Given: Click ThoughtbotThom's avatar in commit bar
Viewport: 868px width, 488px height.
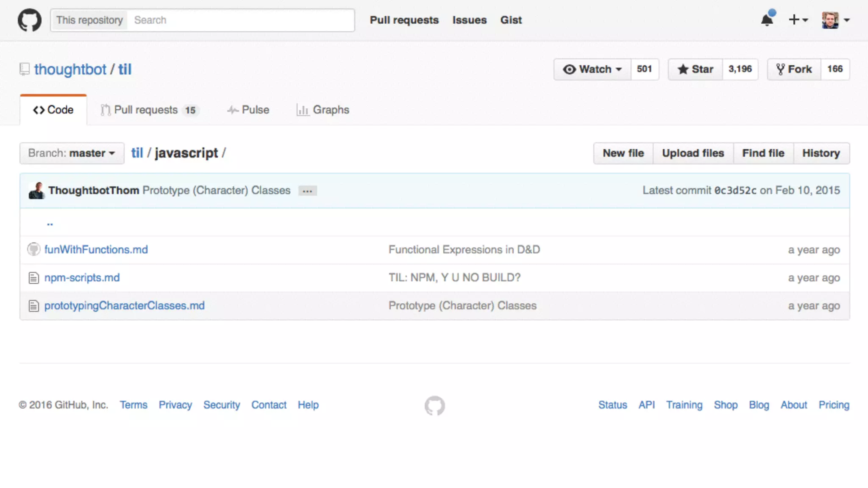Looking at the screenshot, I should click(36, 191).
